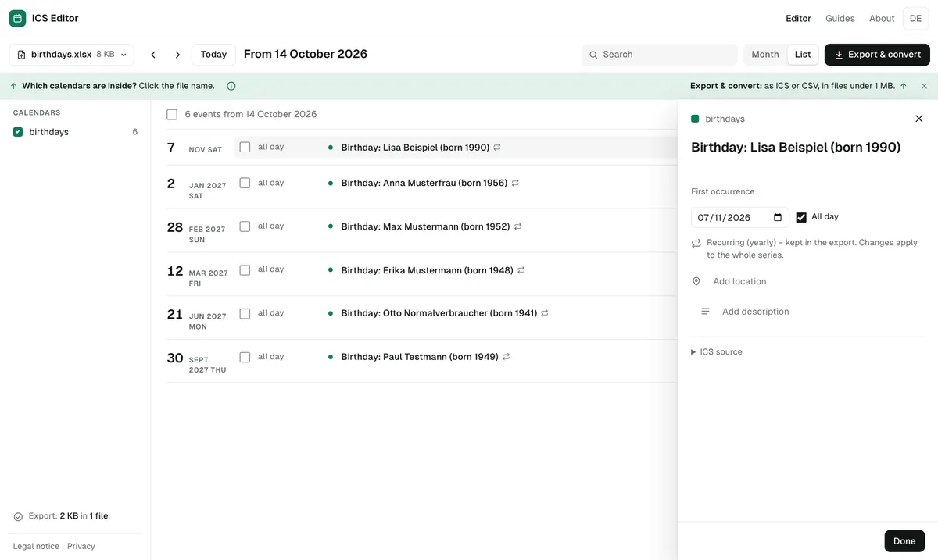Click the info icon in the hint banner
The height and width of the screenshot is (560, 938).
point(231,86)
